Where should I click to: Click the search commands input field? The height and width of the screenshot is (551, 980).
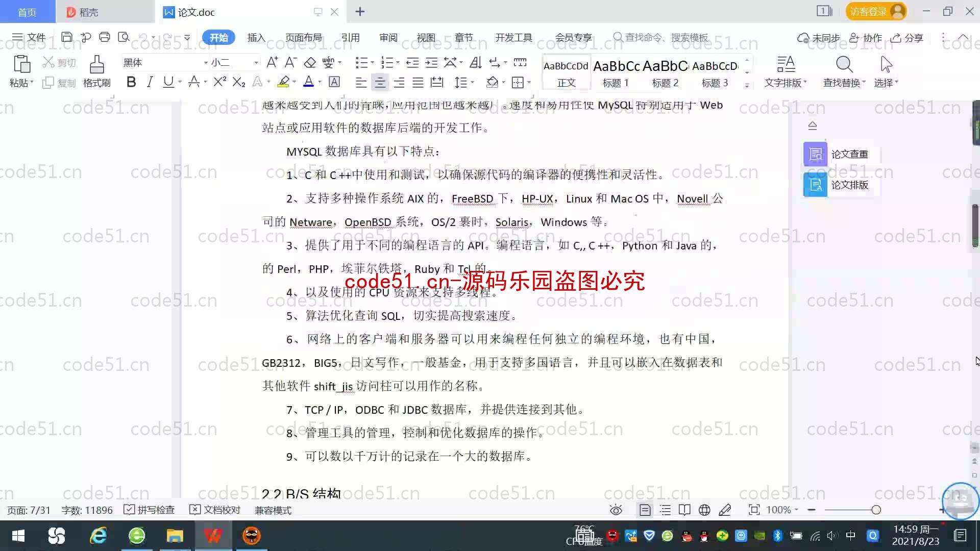[x=660, y=37]
